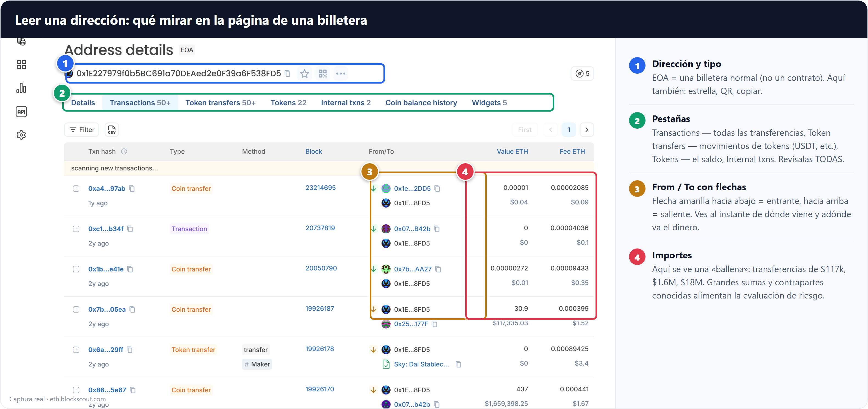Open info details for transaction 0x6a...29ff
The image size is (868, 409).
coord(76,350)
